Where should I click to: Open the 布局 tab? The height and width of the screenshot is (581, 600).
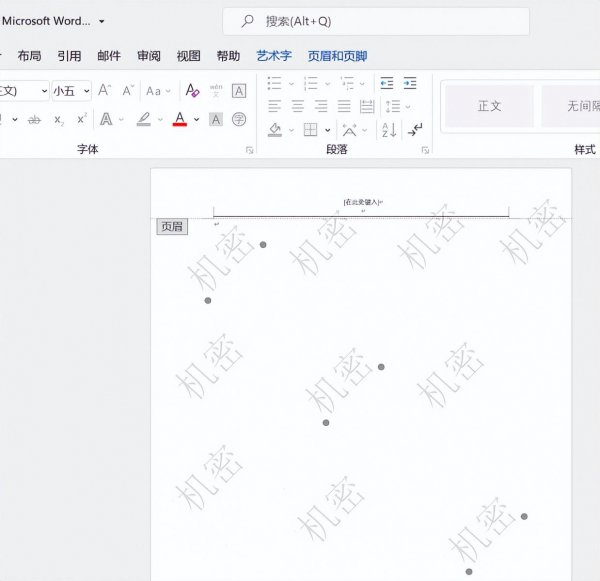(29, 56)
